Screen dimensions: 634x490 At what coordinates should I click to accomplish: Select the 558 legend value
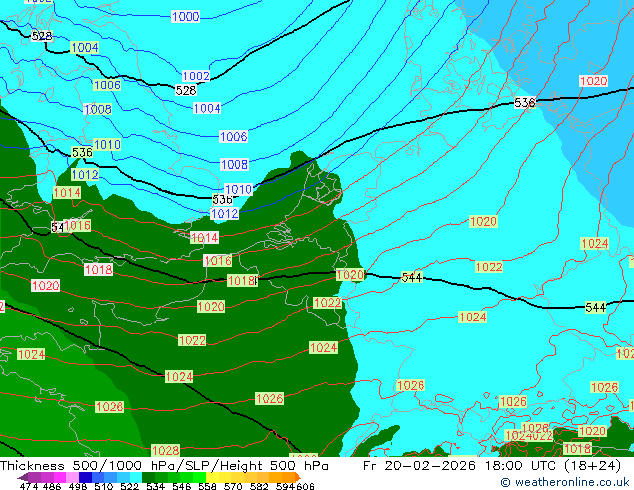207,486
